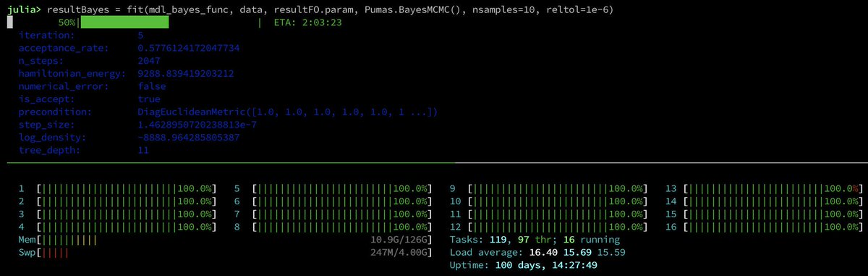Click the CPU 11 usage bar
This screenshot has width=868, height=276.
tap(558, 214)
